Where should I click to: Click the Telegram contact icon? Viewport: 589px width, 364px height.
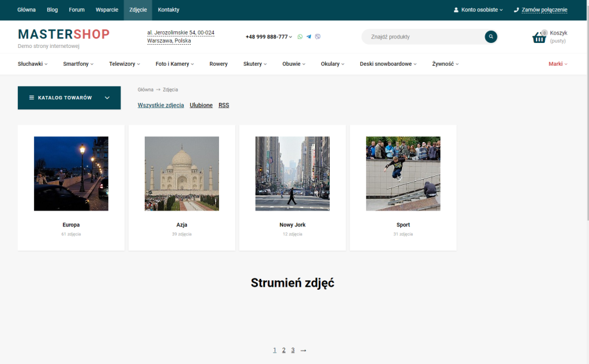(309, 37)
